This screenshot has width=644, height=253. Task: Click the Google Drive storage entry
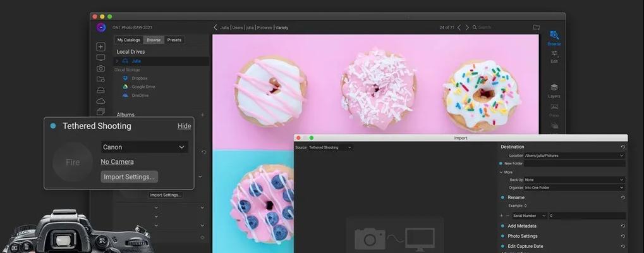(139, 87)
